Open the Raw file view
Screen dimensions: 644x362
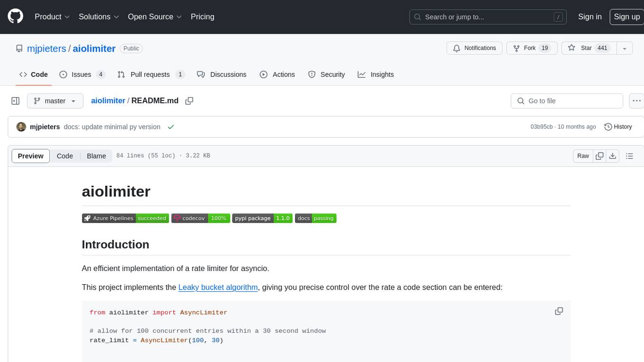583,156
